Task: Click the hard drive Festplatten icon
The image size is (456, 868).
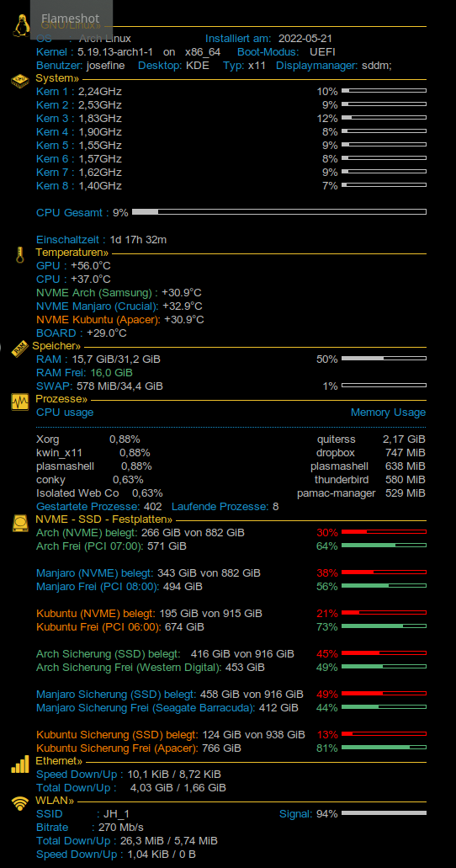Action: pos(20,524)
